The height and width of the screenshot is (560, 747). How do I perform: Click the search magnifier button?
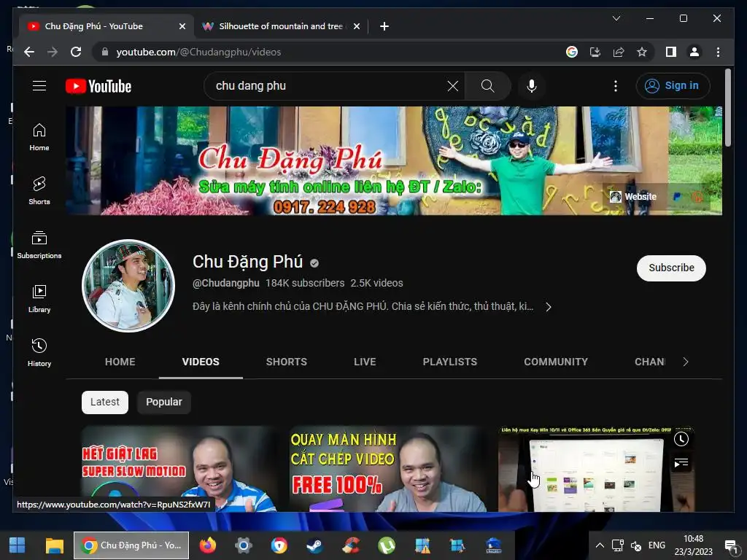point(487,86)
